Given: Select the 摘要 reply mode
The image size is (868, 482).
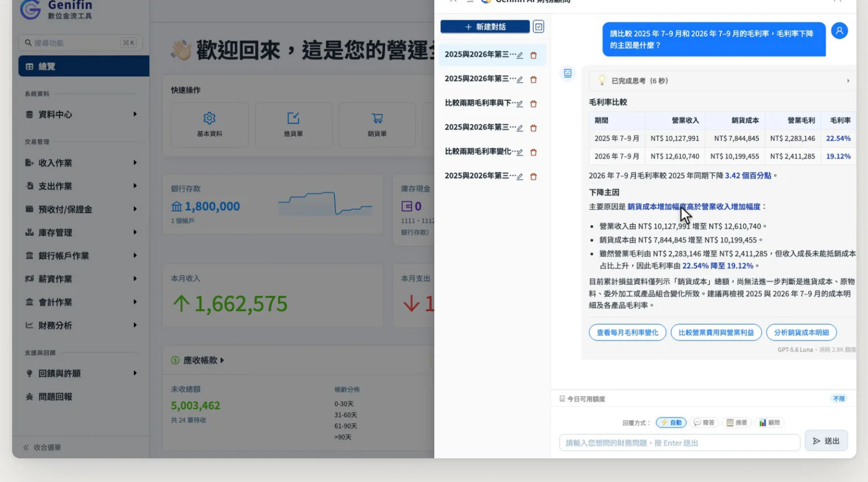Looking at the screenshot, I should pyautogui.click(x=737, y=423).
